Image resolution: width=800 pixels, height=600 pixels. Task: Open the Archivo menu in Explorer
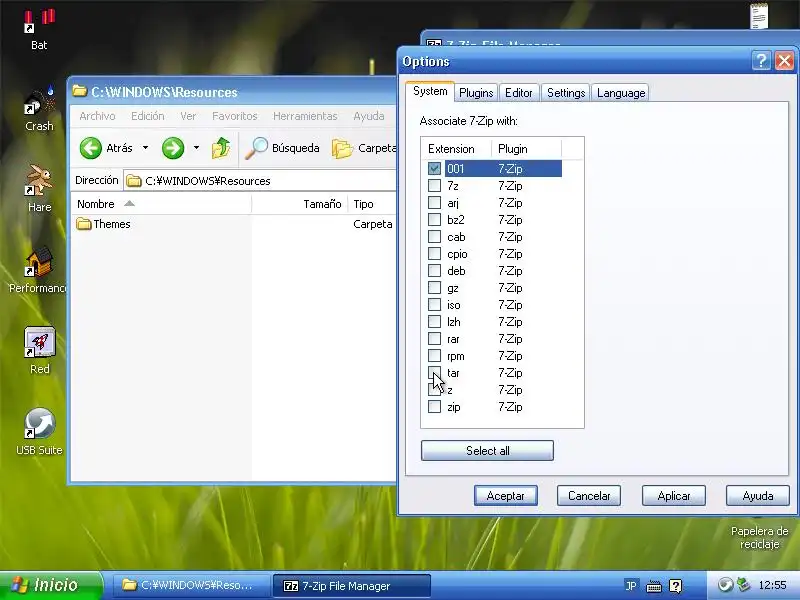97,116
